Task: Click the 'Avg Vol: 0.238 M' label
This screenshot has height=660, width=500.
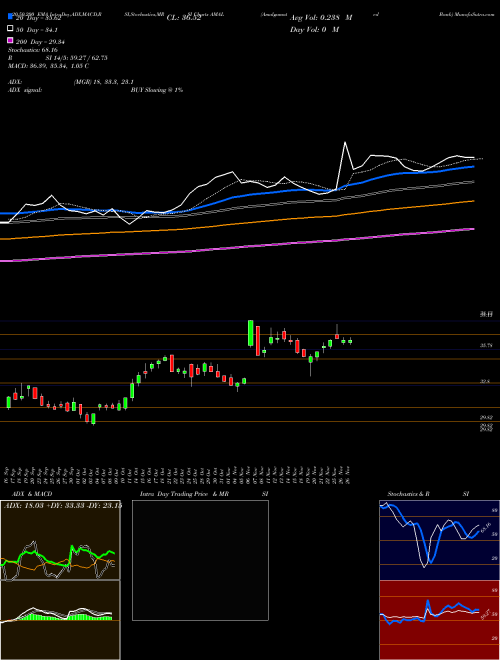Action: [x=321, y=18]
